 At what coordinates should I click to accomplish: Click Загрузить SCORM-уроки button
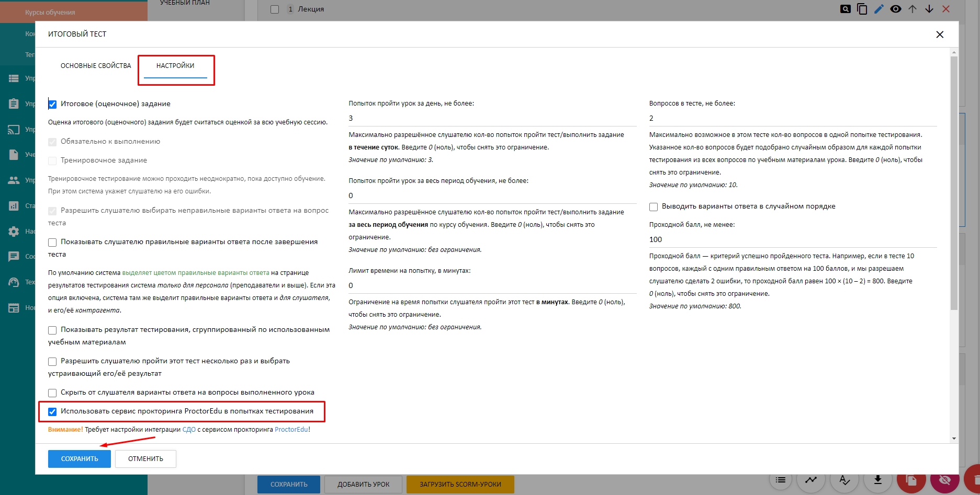(x=460, y=485)
